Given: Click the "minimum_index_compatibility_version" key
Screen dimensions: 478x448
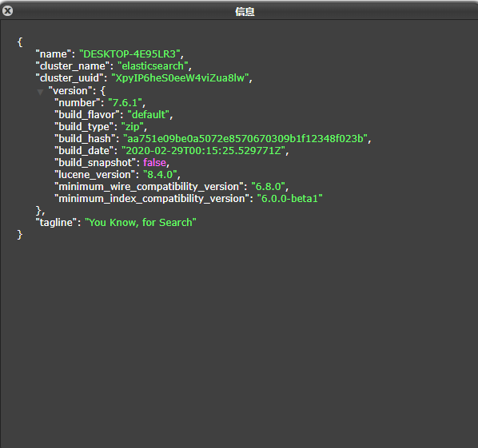Looking at the screenshot, I should (152, 199).
